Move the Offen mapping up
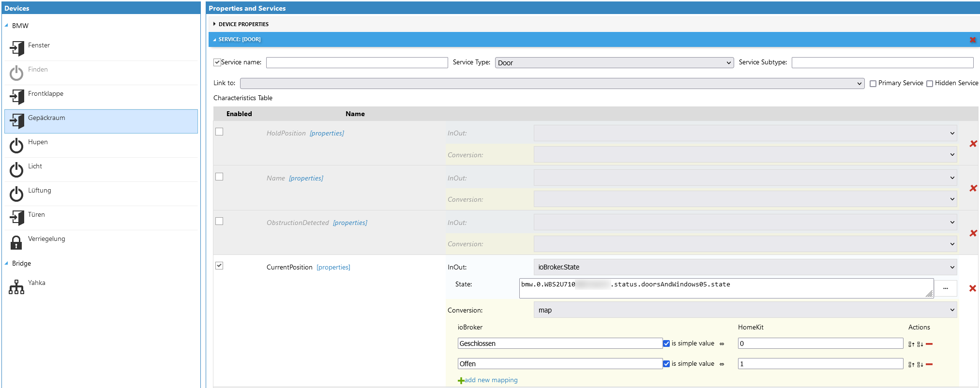980x388 pixels. pos(911,364)
